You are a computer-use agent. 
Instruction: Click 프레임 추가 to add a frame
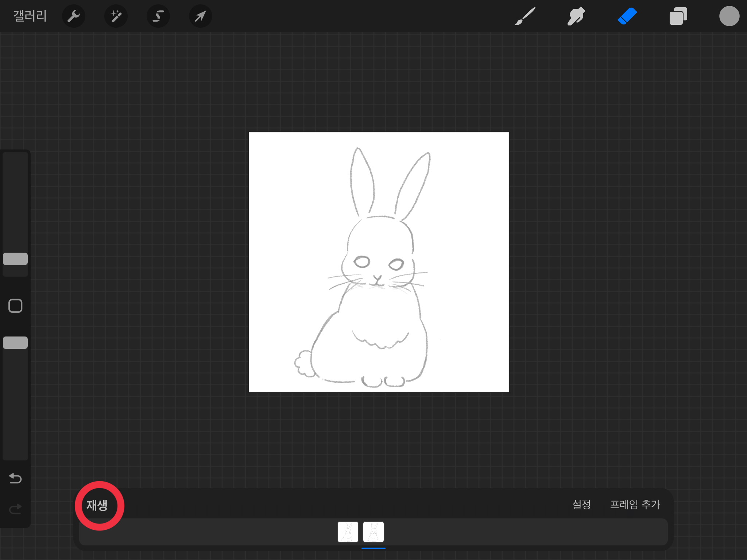pyautogui.click(x=635, y=505)
